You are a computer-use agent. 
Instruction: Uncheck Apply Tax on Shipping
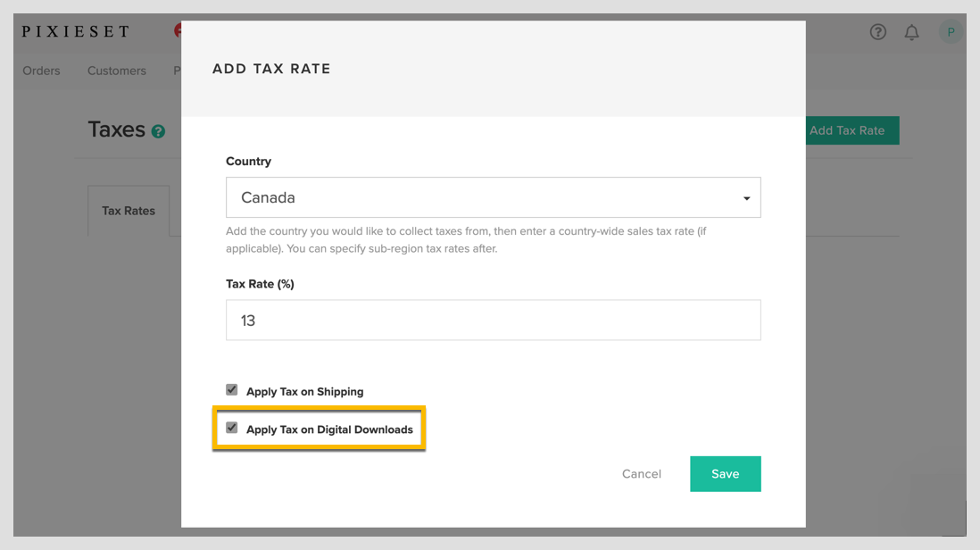(231, 389)
